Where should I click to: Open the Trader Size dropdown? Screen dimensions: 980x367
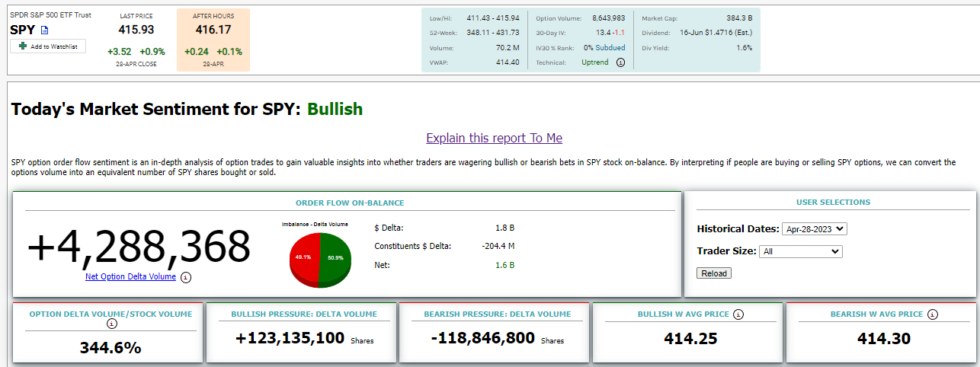click(x=801, y=251)
